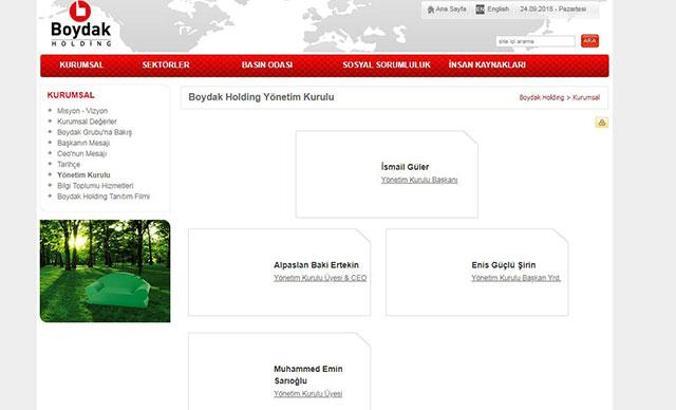Click the home icon beside Ana Sayfa

click(431, 9)
